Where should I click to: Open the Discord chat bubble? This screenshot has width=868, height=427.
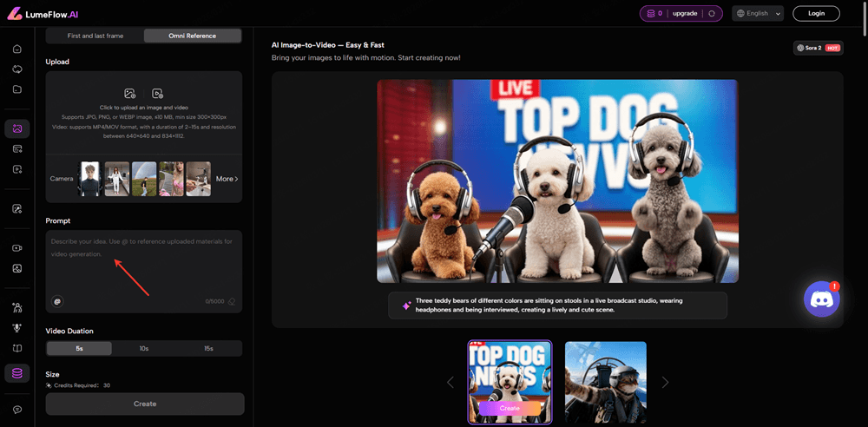click(x=821, y=299)
